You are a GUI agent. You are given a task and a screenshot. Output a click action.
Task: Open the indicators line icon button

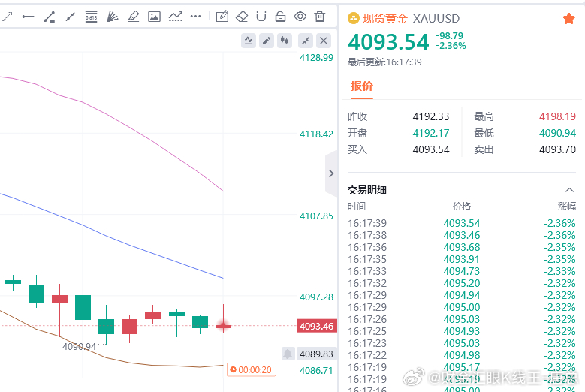[x=249, y=41]
